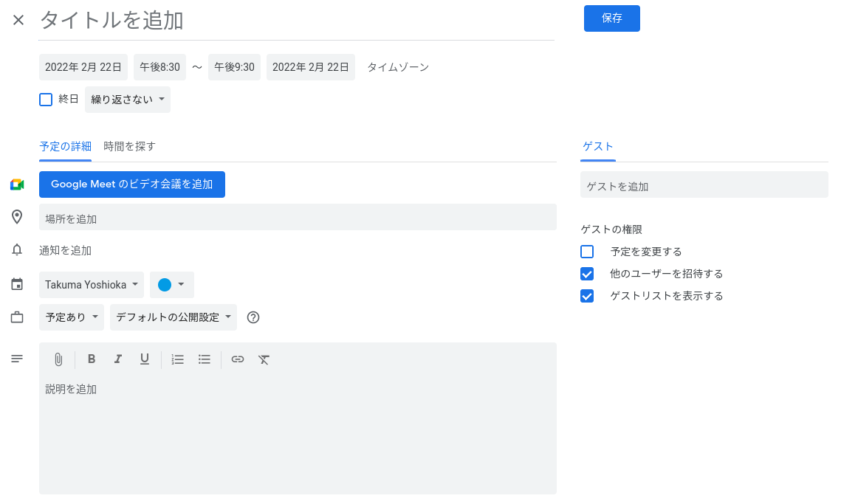Click the notification bell icon
Image resolution: width=841 pixels, height=504 pixels.
pyautogui.click(x=17, y=250)
